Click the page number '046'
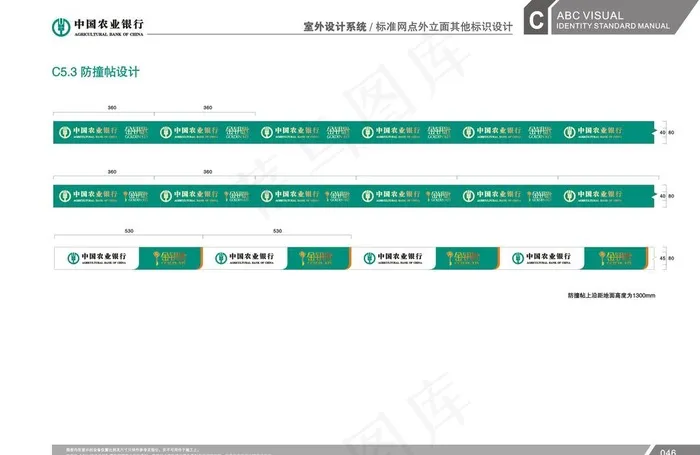Screen dimensions: 700x455 tap(668, 451)
